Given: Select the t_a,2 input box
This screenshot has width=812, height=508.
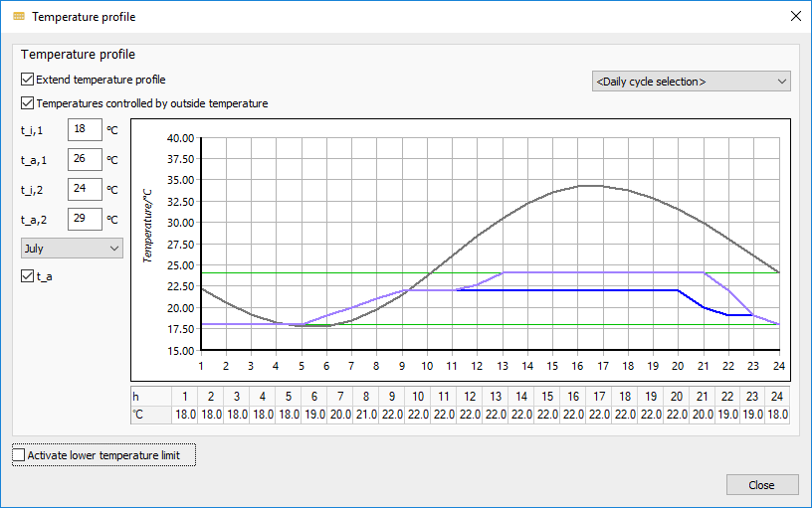Looking at the screenshot, I should click(85, 219).
